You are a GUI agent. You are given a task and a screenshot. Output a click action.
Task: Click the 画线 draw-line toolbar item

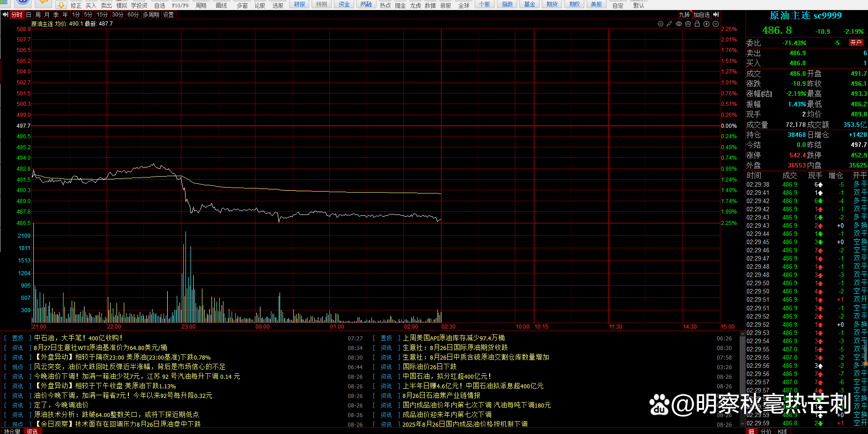point(221,5)
